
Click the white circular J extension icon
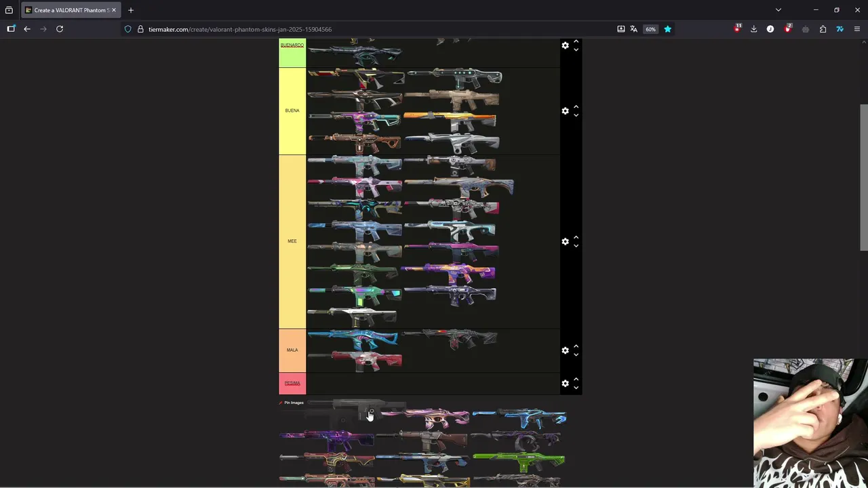pos(770,29)
